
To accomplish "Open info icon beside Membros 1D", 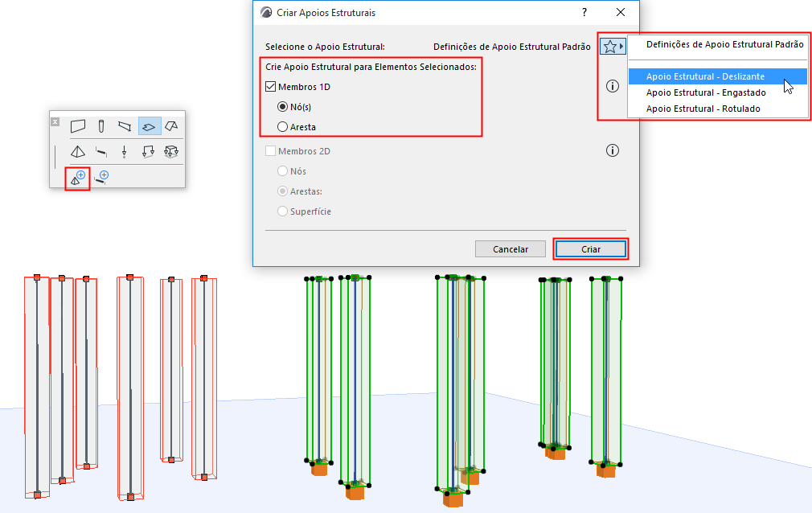I will tap(613, 86).
